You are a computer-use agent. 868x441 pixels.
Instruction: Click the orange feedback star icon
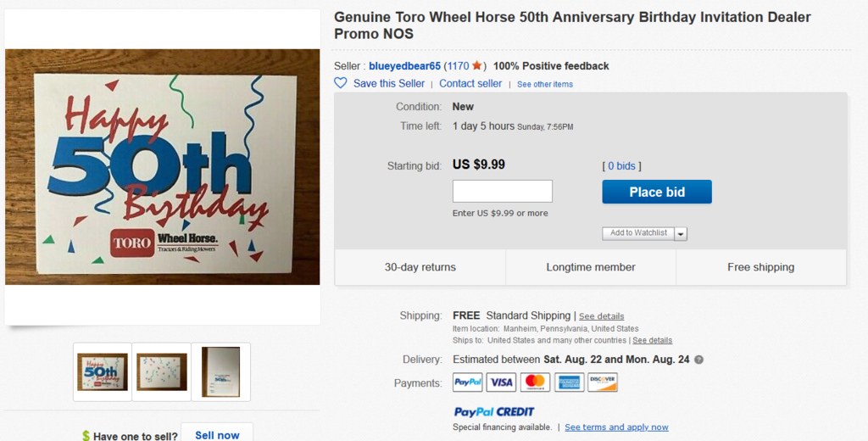coord(477,65)
